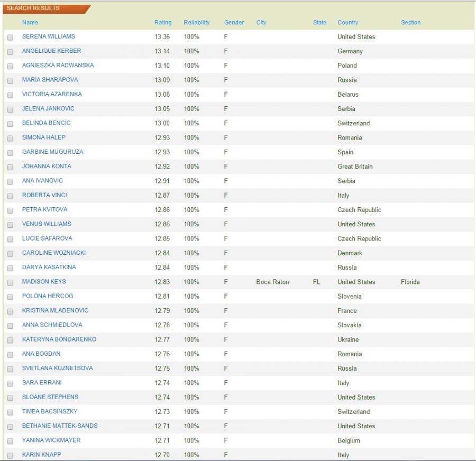Select the Karin Knapp row checkbox

click(10, 456)
